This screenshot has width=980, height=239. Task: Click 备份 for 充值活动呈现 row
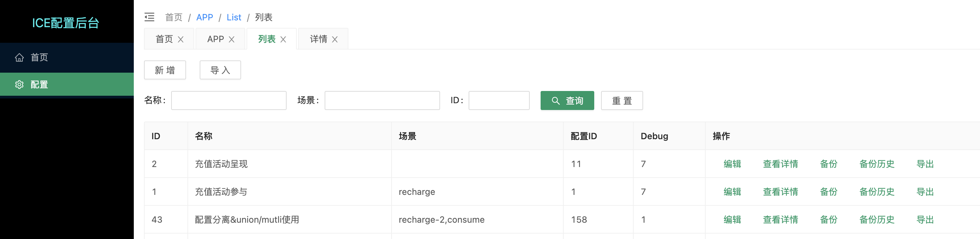[x=829, y=164]
